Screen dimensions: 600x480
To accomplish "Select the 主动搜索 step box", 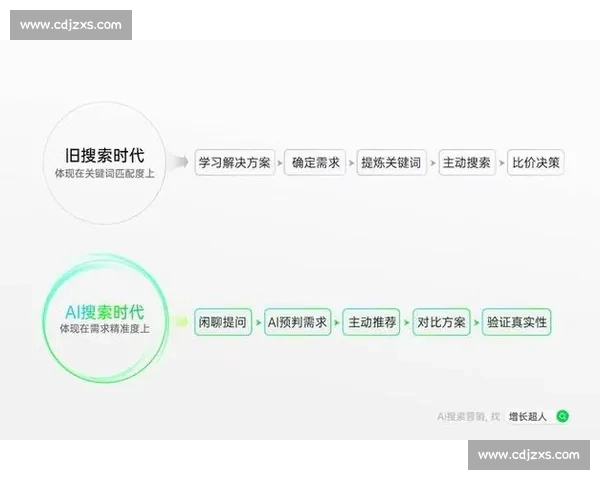I will coord(467,163).
